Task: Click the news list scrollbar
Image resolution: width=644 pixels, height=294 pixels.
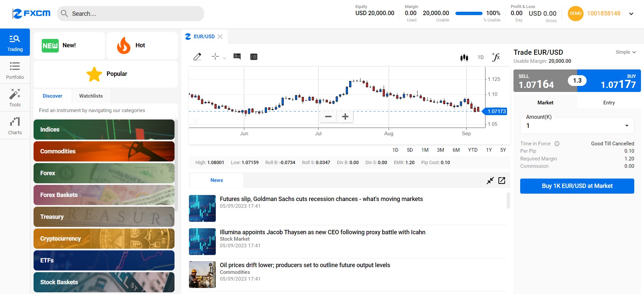Action: click(508, 200)
